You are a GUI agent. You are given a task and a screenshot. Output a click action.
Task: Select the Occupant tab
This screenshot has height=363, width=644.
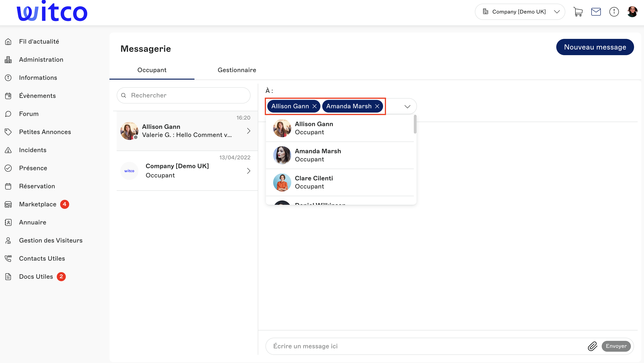pos(152,70)
